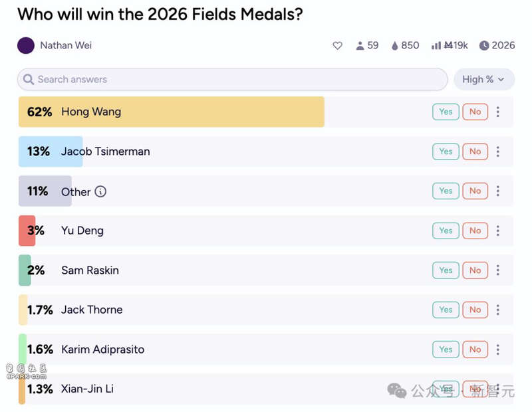532x412 pixels.
Task: Bet Yes on Hong Wang
Action: 446,112
